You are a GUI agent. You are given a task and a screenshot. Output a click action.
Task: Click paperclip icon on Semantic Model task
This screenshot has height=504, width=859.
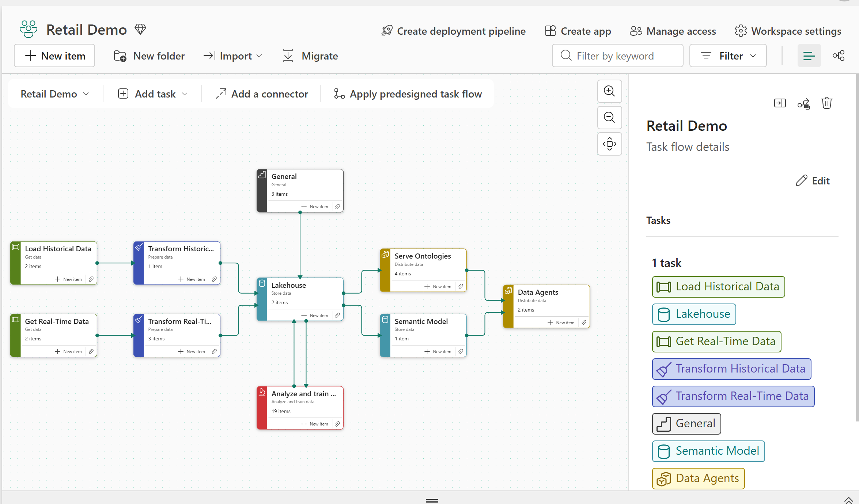[x=461, y=352]
